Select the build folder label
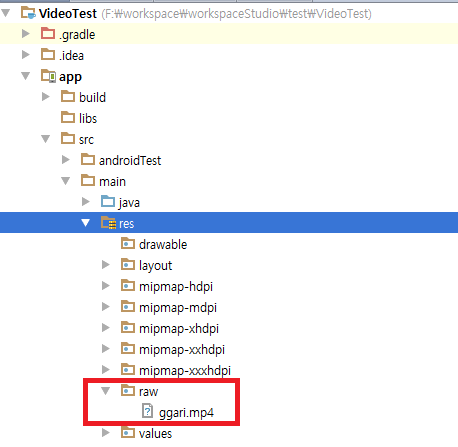Viewport: 458px width, 447px height. (x=92, y=98)
